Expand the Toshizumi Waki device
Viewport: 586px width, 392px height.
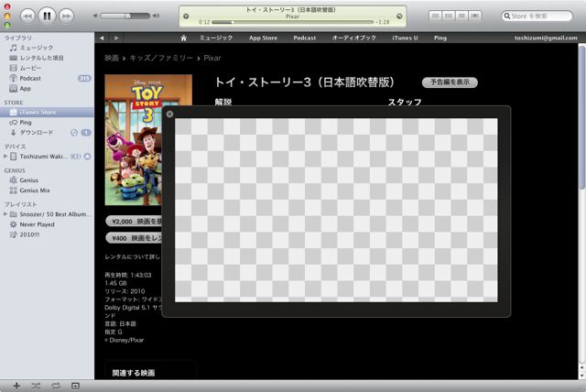pyautogui.click(x=5, y=157)
